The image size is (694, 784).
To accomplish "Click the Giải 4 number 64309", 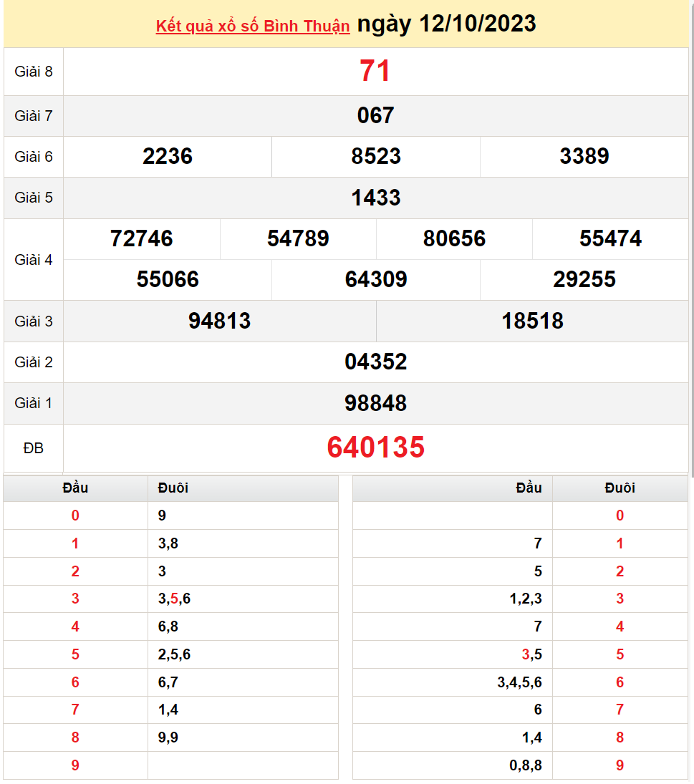I will click(x=375, y=279).
